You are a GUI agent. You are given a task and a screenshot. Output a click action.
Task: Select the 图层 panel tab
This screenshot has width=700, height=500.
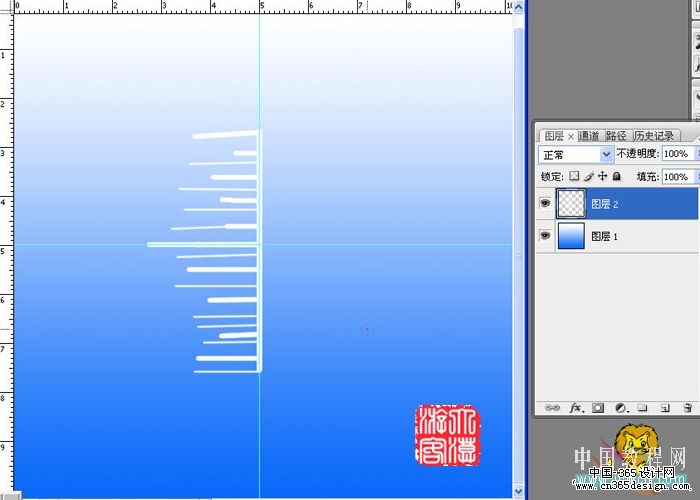554,136
